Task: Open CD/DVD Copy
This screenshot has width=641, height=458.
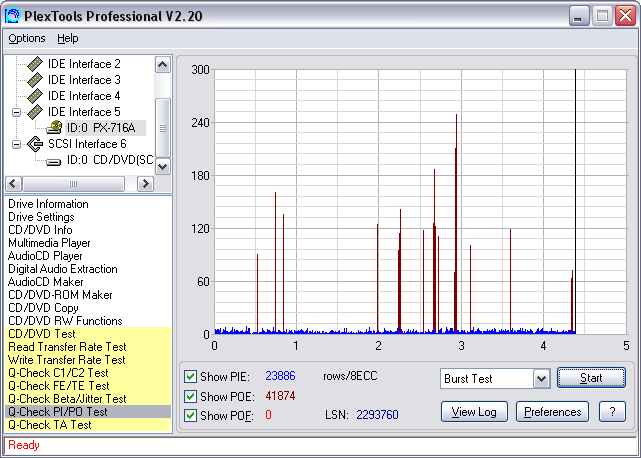Action: point(43,308)
